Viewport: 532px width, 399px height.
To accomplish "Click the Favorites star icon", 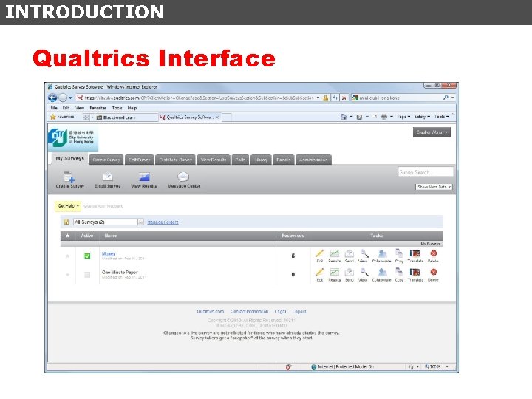I will [52, 117].
